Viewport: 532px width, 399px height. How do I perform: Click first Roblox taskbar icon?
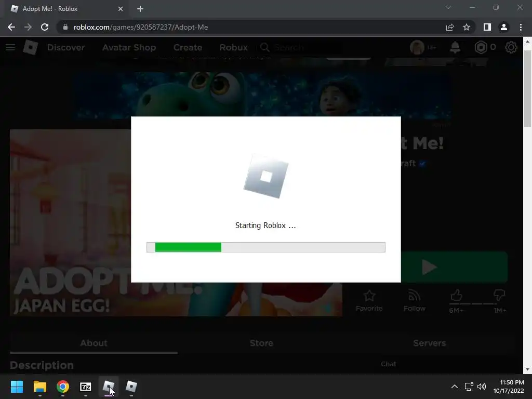tap(109, 387)
